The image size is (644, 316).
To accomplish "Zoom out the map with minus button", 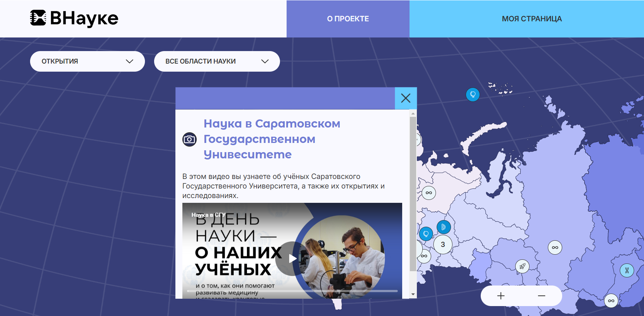I will click(x=542, y=296).
